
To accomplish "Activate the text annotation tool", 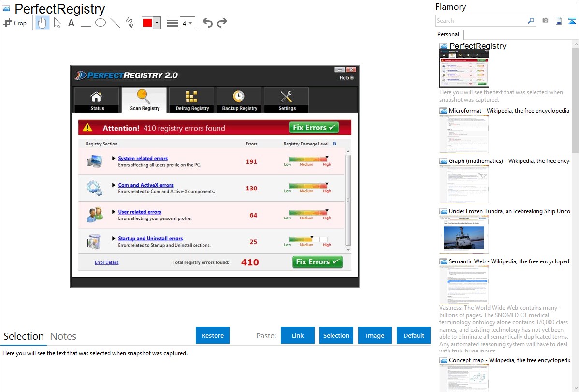I will (71, 23).
